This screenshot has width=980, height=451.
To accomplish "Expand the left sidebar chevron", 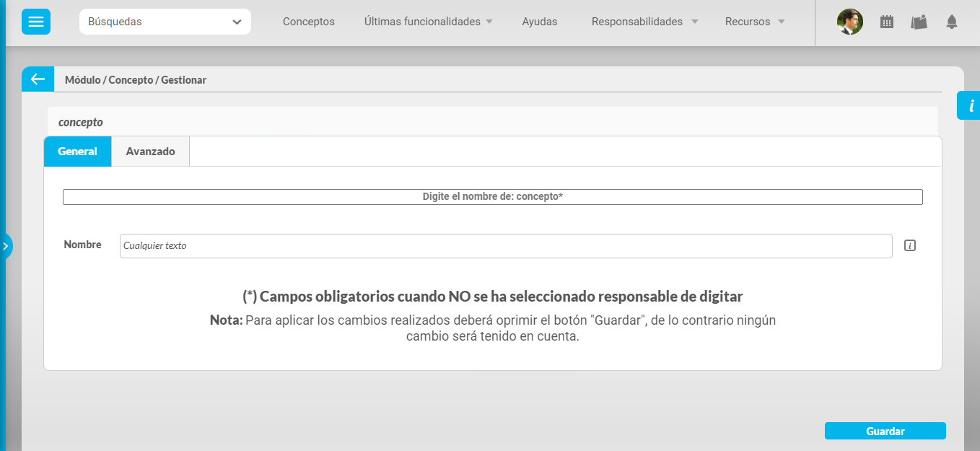I will (x=5, y=246).
